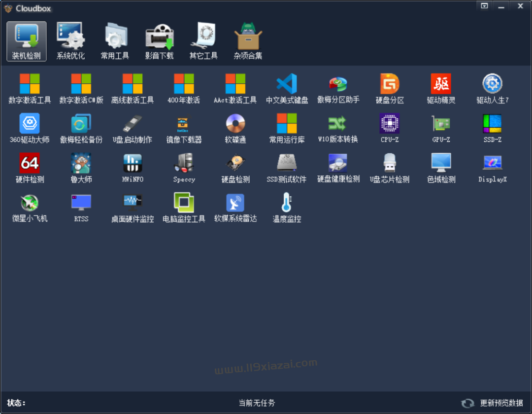
Task: Open 常用运行库 installer
Action: (x=287, y=128)
